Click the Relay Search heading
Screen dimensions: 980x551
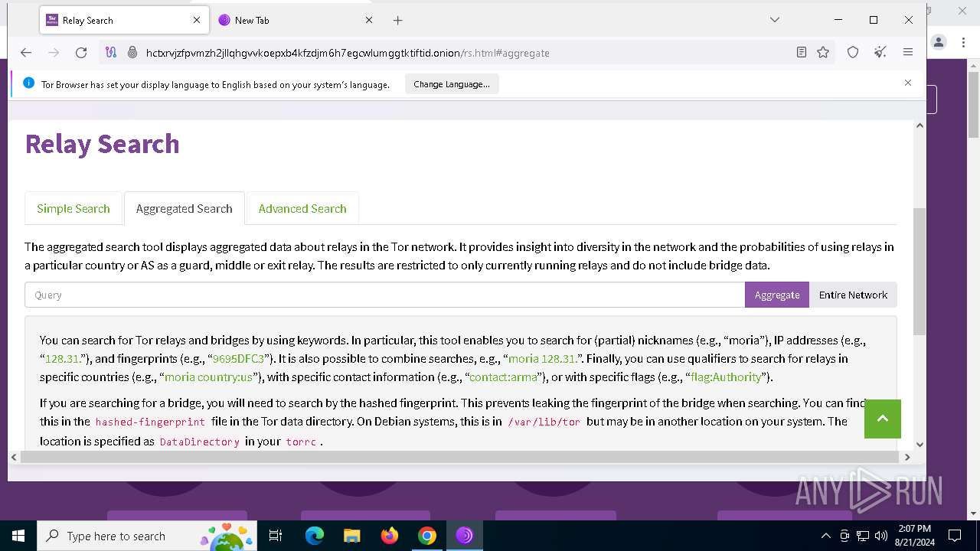pyautogui.click(x=102, y=143)
